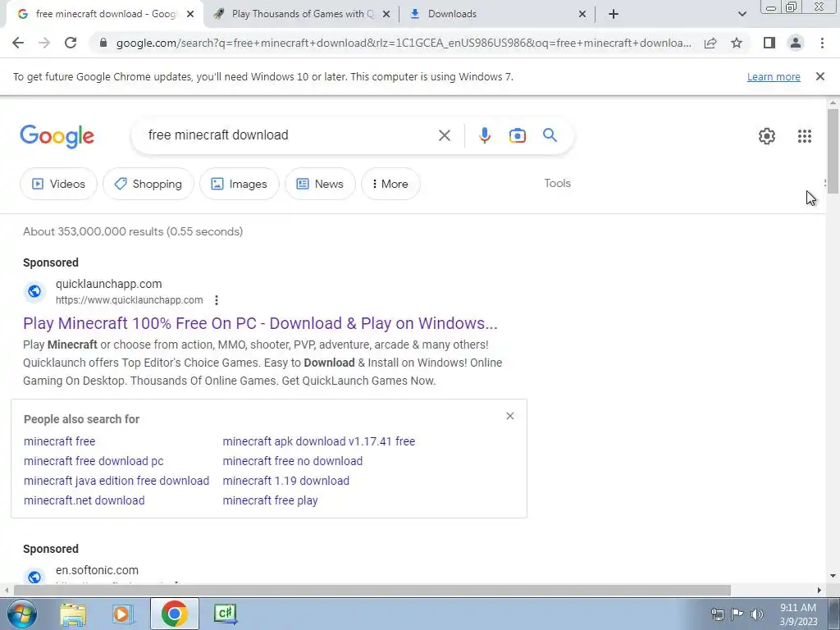The width and height of the screenshot is (840, 630).
Task: Open the Windows Start menu
Action: (x=21, y=614)
